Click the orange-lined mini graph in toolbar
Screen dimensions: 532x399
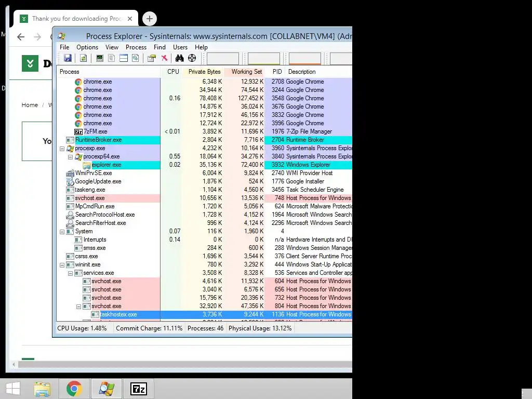coord(305,58)
